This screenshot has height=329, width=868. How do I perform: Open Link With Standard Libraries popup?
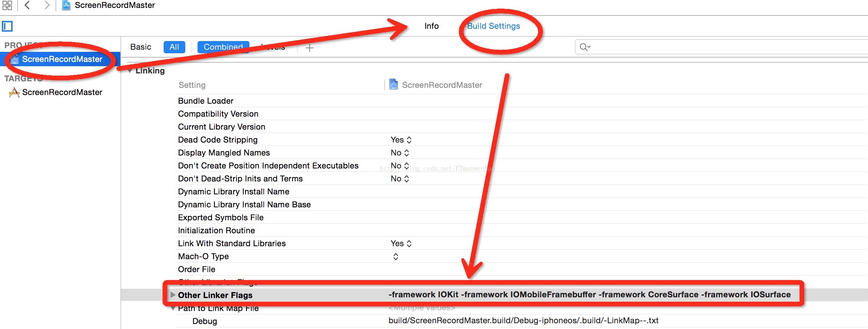[x=401, y=243]
